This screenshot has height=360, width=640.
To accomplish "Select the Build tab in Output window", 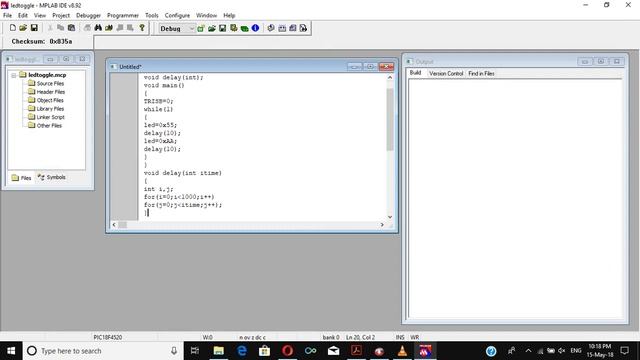I will 416,73.
